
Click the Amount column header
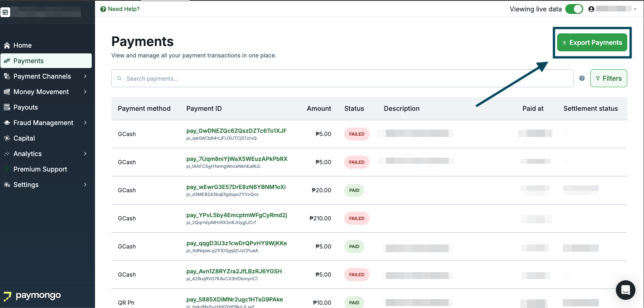click(319, 108)
